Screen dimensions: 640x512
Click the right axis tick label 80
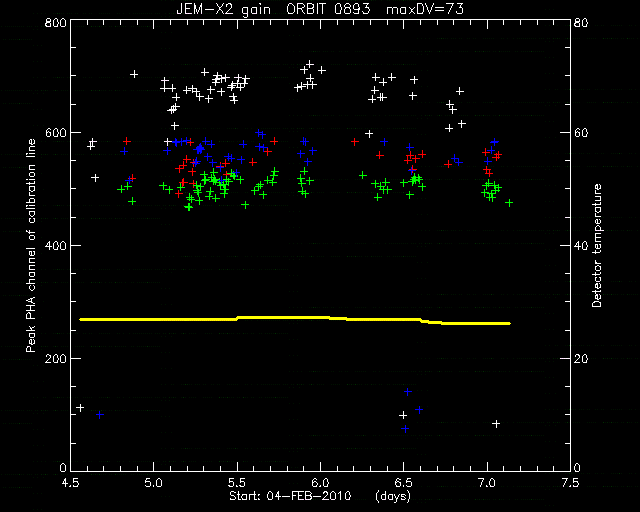581,22
